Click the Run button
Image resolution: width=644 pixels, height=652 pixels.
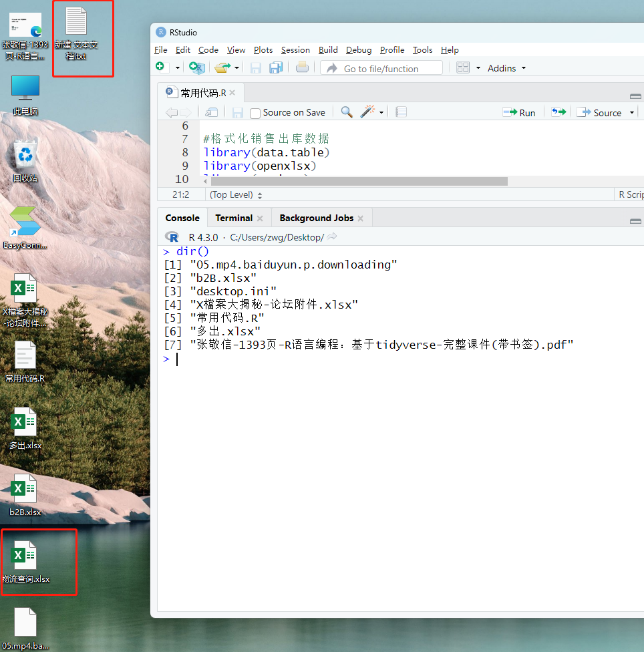coord(519,113)
